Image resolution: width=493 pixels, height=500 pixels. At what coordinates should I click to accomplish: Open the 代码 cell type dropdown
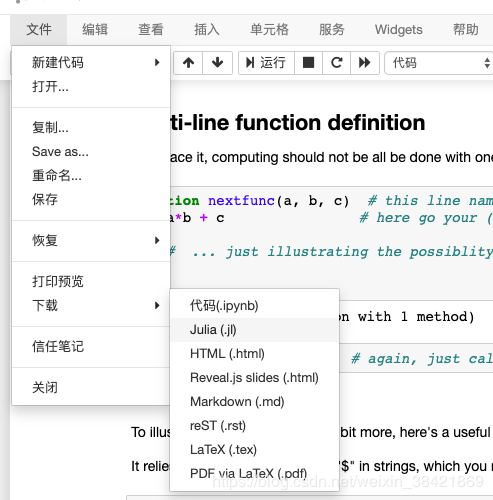tap(439, 63)
